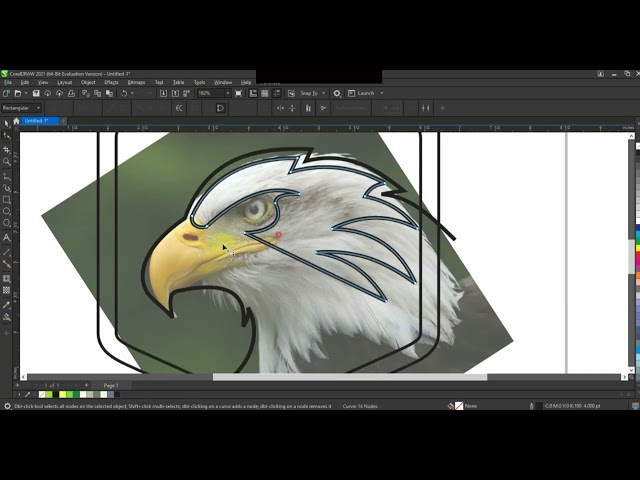This screenshot has height=480, width=640.
Task: Select the Connector tool
Action: pos(6,264)
